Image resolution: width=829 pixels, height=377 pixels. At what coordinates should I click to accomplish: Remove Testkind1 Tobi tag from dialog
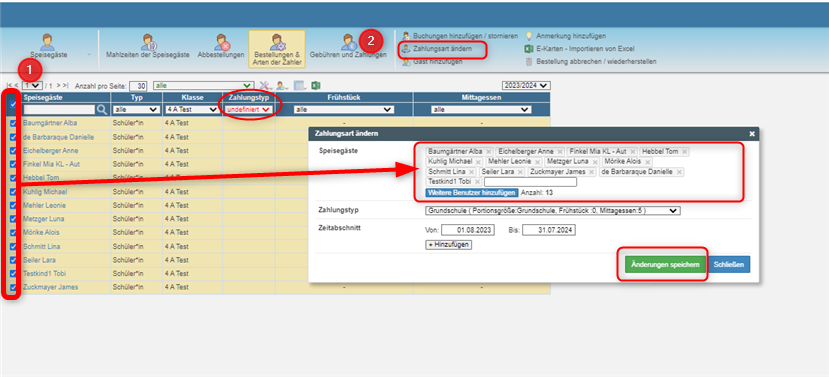(477, 182)
